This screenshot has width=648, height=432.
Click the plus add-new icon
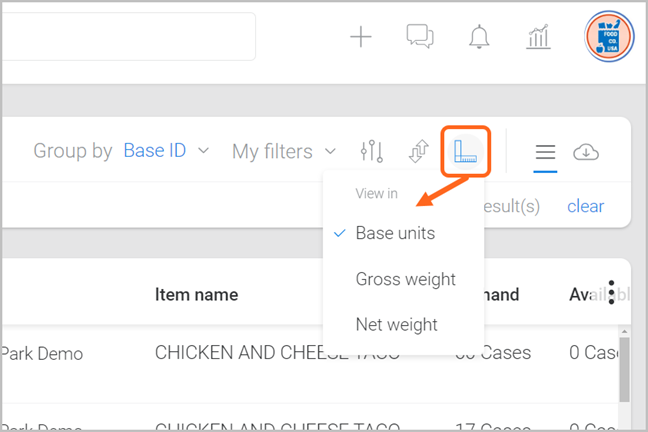360,38
